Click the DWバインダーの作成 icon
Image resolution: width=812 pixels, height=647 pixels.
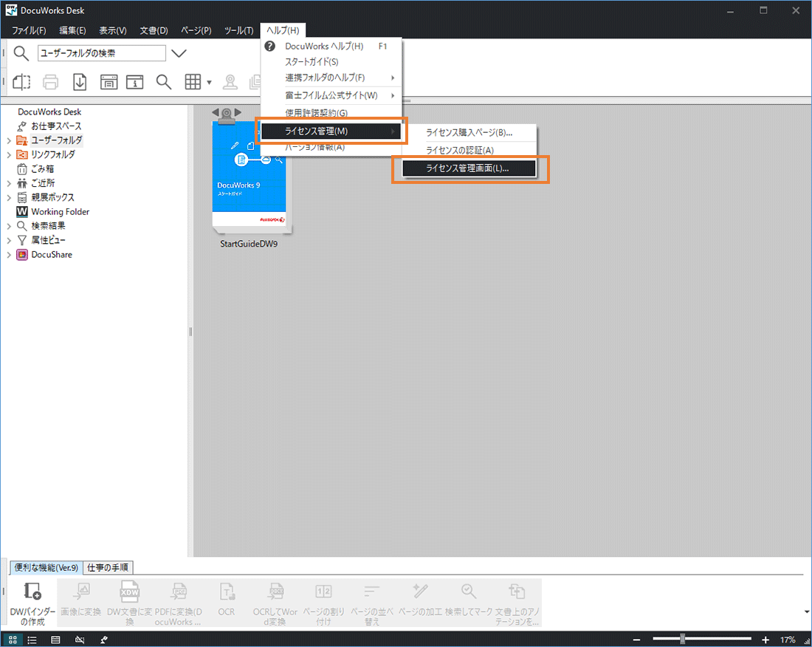pyautogui.click(x=32, y=591)
